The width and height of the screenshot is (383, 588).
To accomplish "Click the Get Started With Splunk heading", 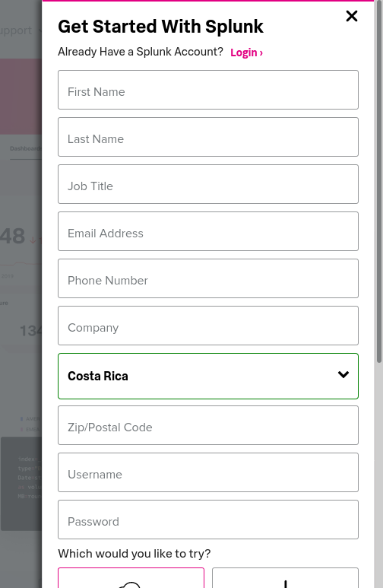I will coord(160,27).
